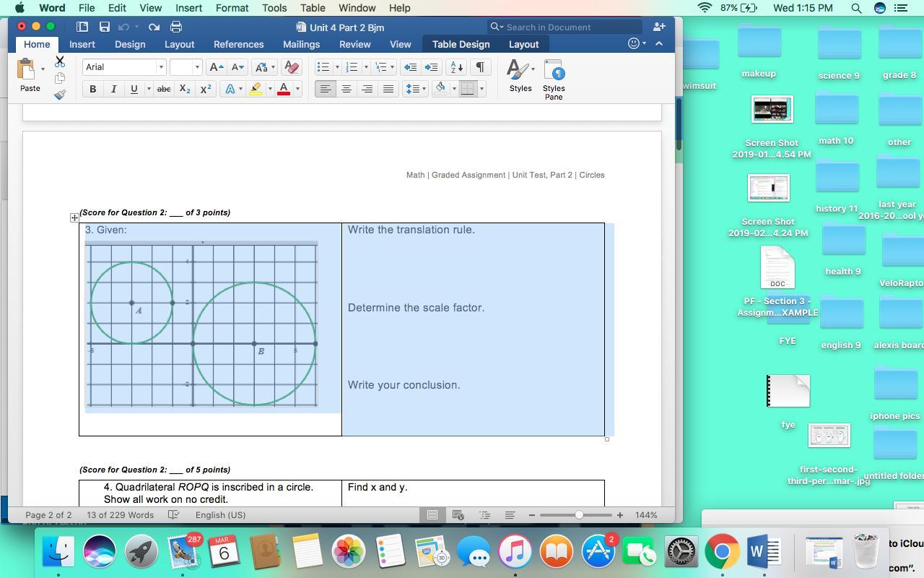The width and height of the screenshot is (924, 578).
Task: Open the Insert menu in menu bar
Action: [188, 8]
